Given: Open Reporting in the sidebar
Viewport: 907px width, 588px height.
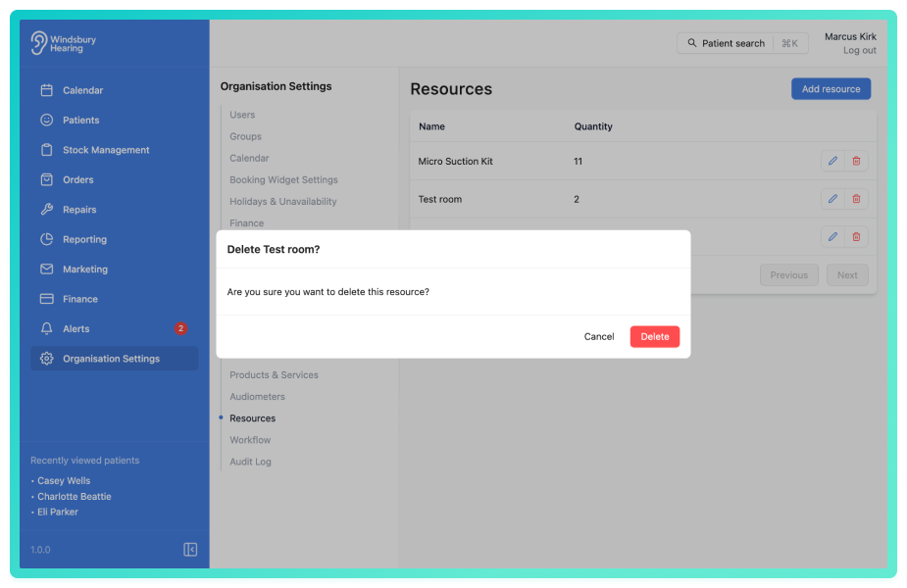Looking at the screenshot, I should point(114,239).
